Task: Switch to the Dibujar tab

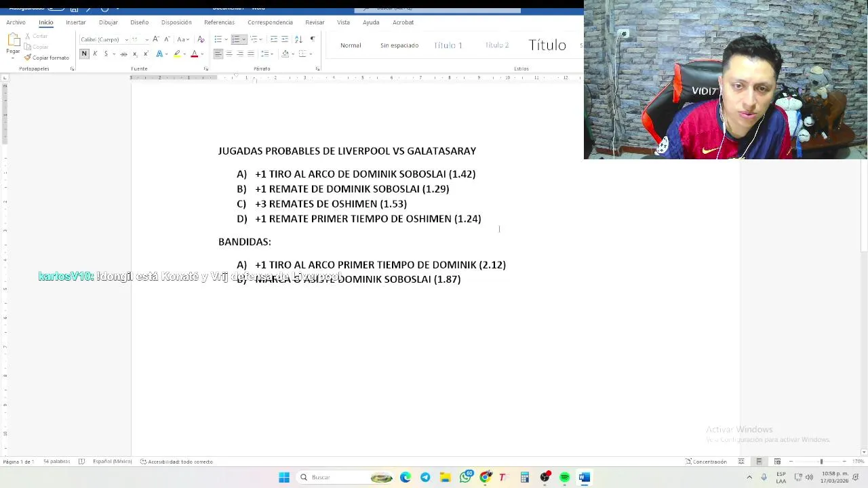Action: [x=108, y=22]
